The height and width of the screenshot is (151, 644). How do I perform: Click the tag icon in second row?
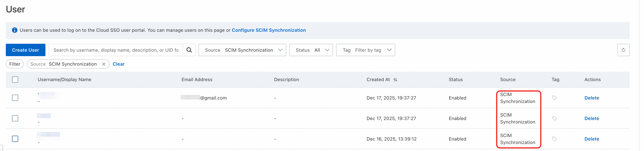554,118
